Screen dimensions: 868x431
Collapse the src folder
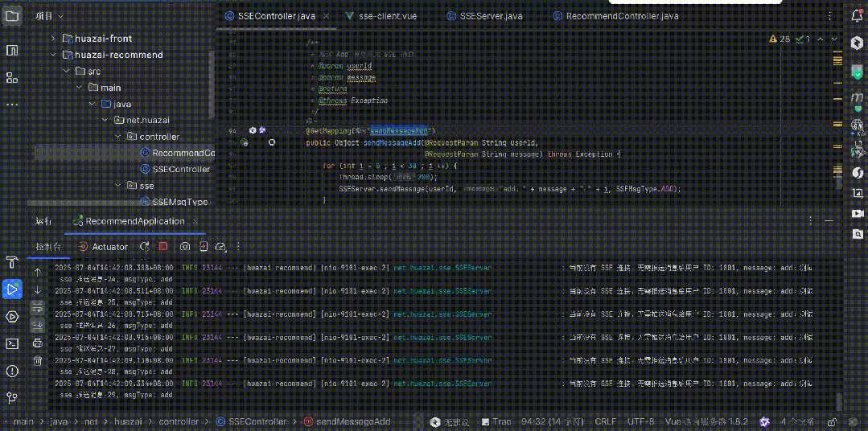click(65, 72)
